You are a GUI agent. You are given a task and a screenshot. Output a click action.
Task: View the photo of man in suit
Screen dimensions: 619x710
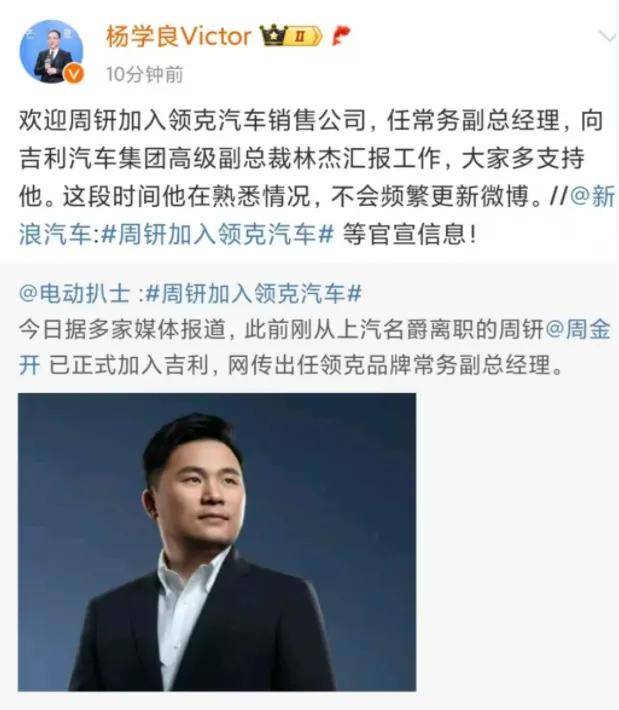(x=217, y=542)
